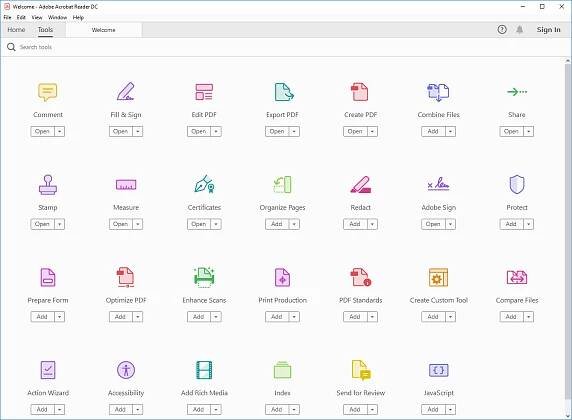Click the Prepare Form icon
572x420 pixels.
point(48,277)
